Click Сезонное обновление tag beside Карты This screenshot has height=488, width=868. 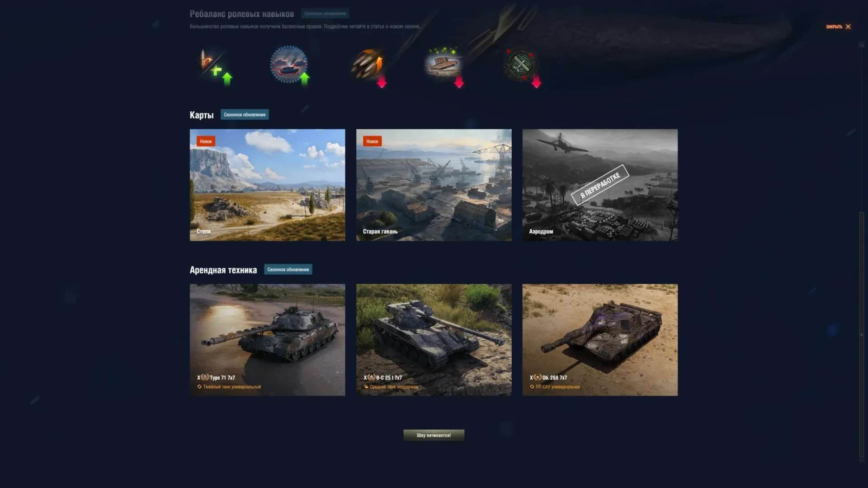(x=245, y=115)
